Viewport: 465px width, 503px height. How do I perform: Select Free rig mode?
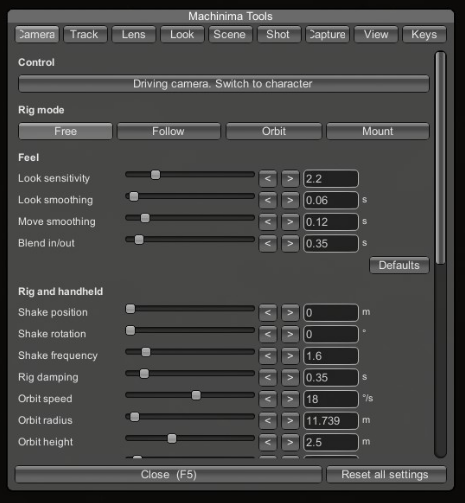point(65,131)
